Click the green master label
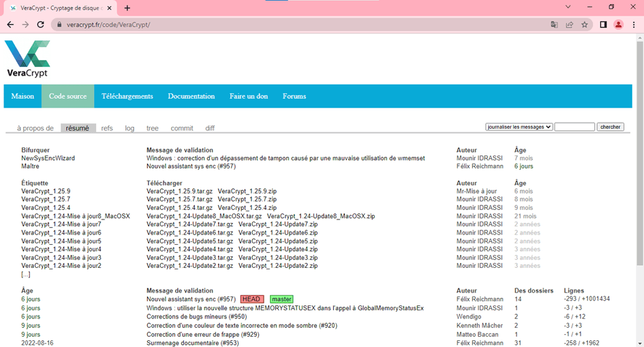644x347 pixels. [281, 299]
